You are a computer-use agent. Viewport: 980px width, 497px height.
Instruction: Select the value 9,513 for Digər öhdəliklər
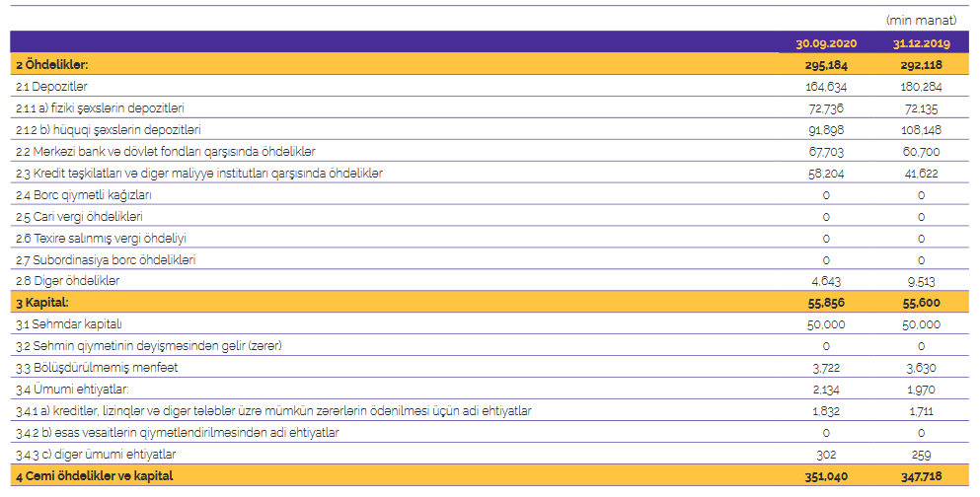[921, 281]
